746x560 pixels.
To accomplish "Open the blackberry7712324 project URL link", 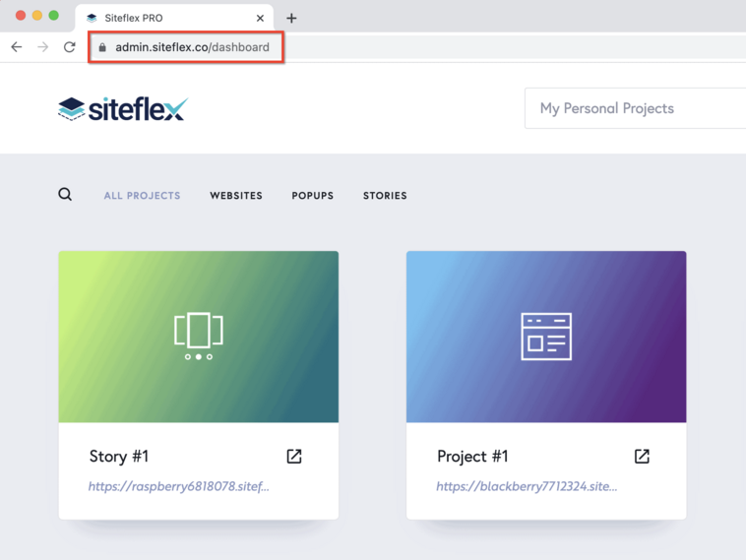I will [x=527, y=486].
